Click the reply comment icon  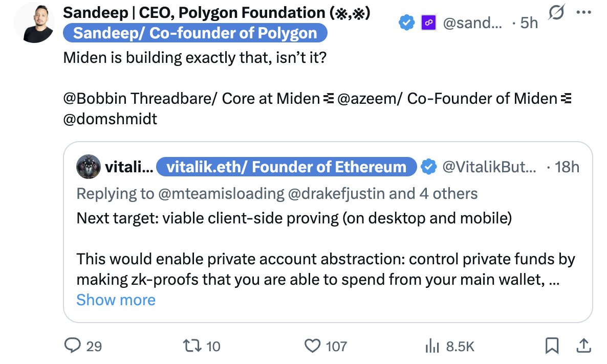[73, 346]
